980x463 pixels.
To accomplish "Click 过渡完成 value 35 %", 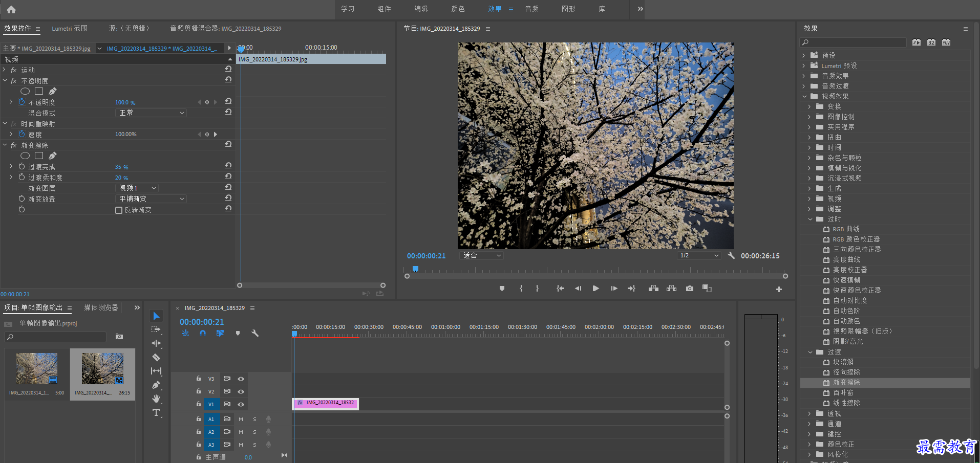I will pyautogui.click(x=121, y=167).
